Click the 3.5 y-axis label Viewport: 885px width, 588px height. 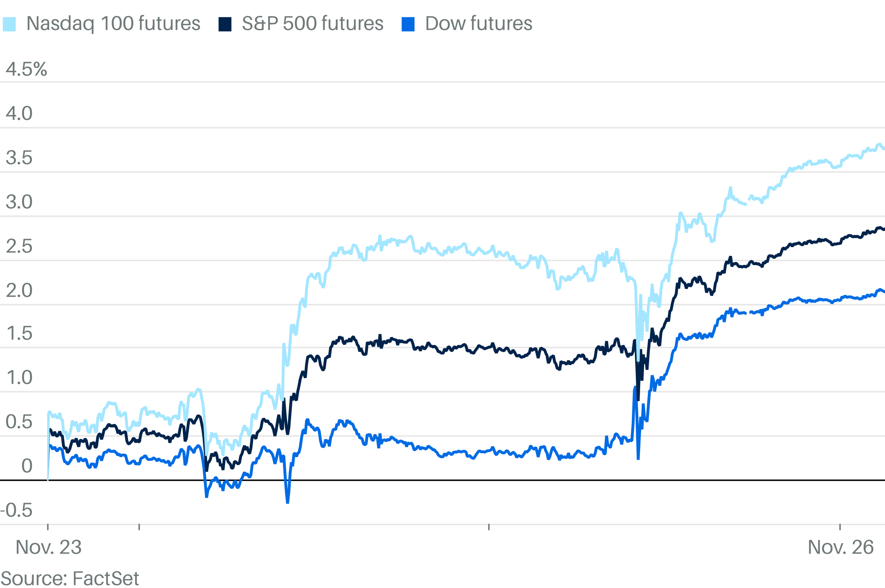19,158
